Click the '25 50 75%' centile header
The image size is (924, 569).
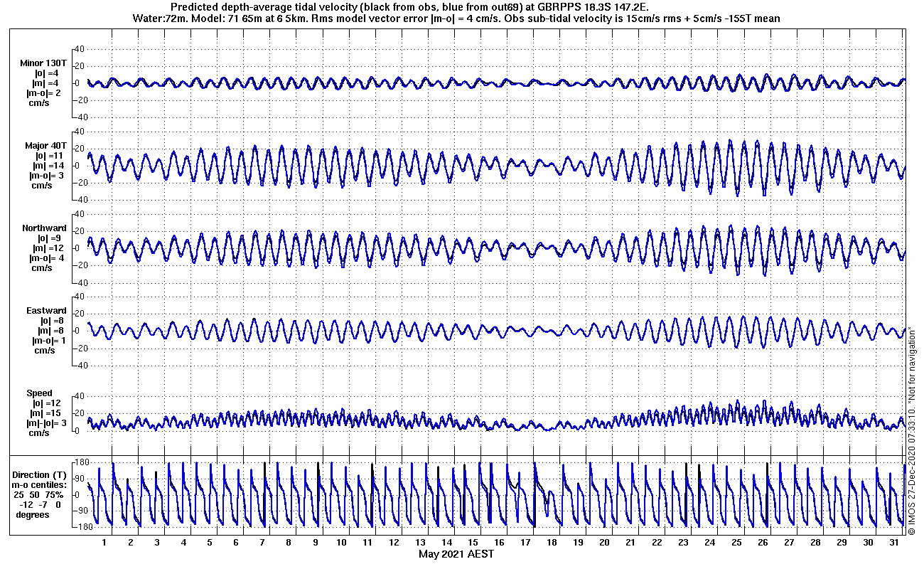(x=39, y=494)
